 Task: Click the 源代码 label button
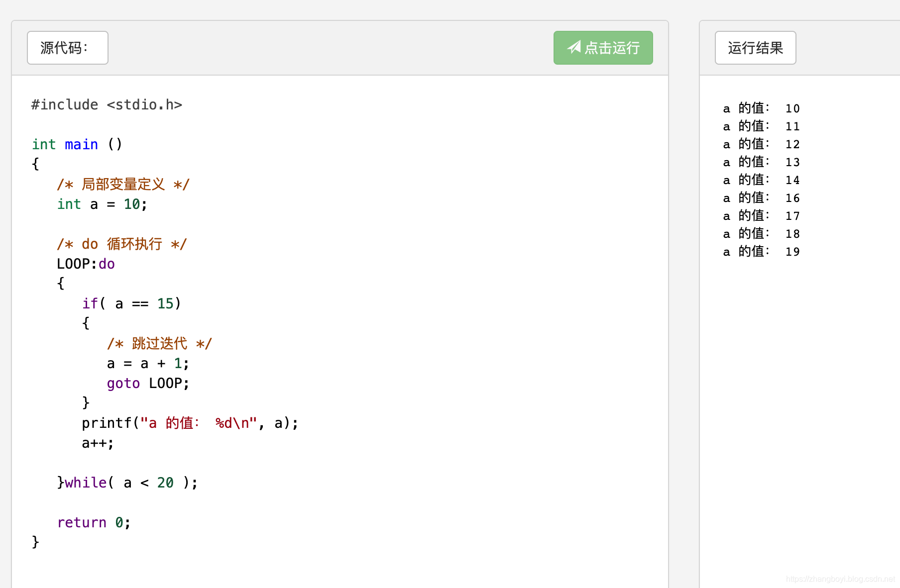tap(68, 48)
